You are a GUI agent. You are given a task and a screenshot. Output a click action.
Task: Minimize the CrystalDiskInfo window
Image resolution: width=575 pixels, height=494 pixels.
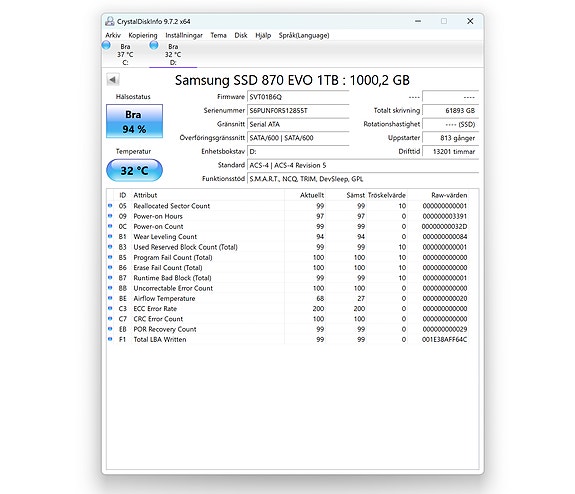click(x=418, y=21)
